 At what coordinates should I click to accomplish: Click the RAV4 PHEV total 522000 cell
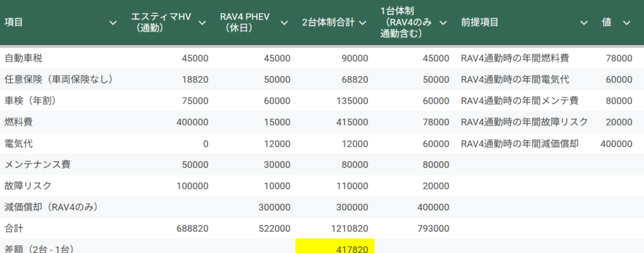tap(274, 229)
